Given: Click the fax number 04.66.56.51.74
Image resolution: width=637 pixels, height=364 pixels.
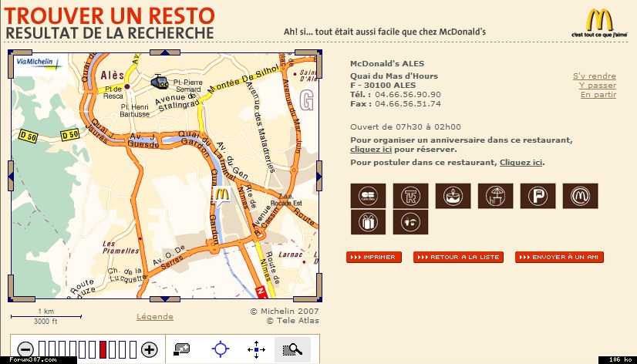Looking at the screenshot, I should coord(408,104).
